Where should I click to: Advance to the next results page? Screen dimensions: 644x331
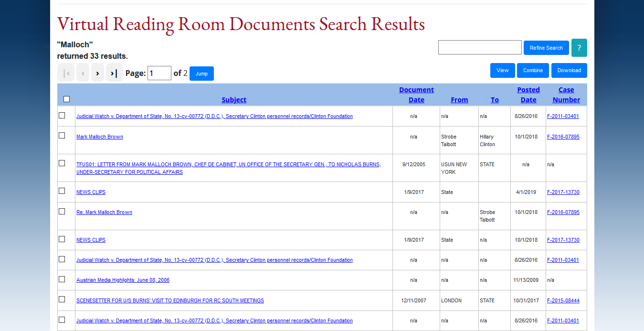coord(97,73)
